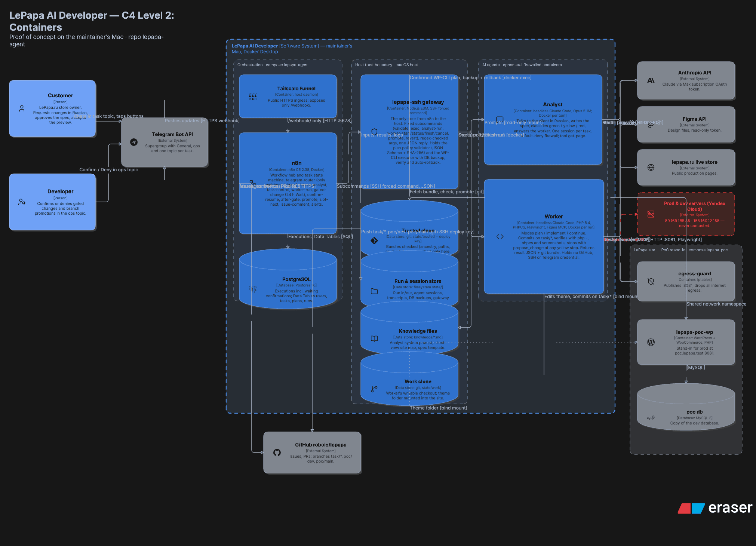
Task: Click the 'Shared network namespace' edge label
Action: pos(716,304)
